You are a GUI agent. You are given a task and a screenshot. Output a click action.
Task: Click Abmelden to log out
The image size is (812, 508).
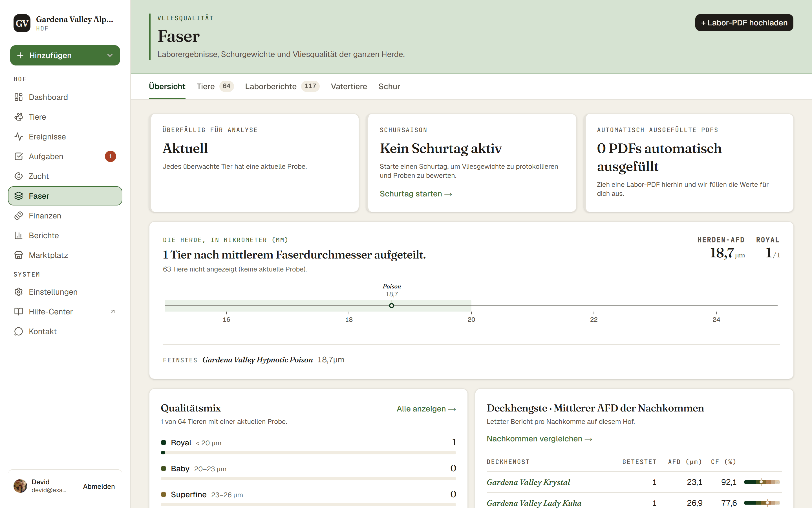(x=99, y=486)
